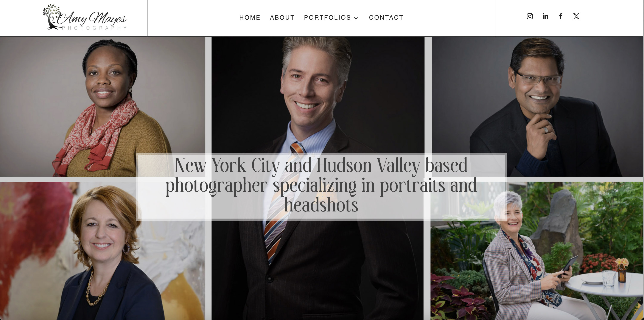Viewport: 644px width, 320px height.
Task: Navigate to the Contact page
Action: pos(386,17)
